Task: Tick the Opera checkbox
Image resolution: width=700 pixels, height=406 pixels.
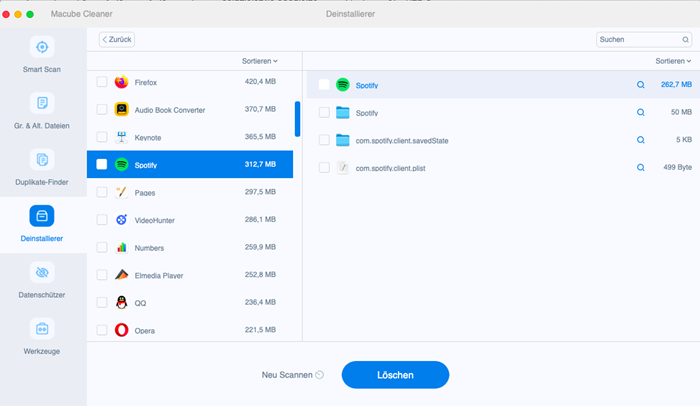Action: (x=102, y=330)
